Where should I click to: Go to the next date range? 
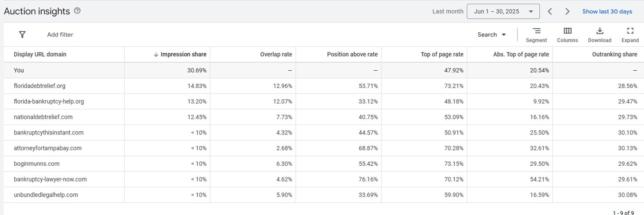[x=567, y=12]
